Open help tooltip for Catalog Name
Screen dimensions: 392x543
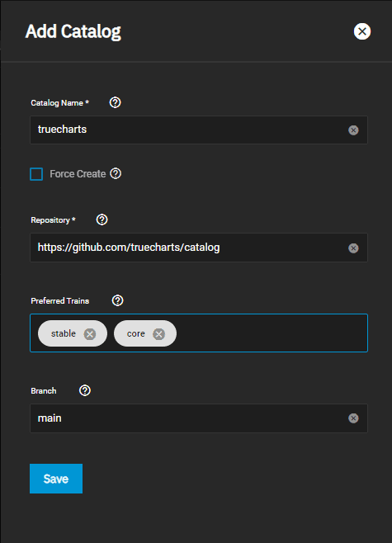[x=115, y=102]
